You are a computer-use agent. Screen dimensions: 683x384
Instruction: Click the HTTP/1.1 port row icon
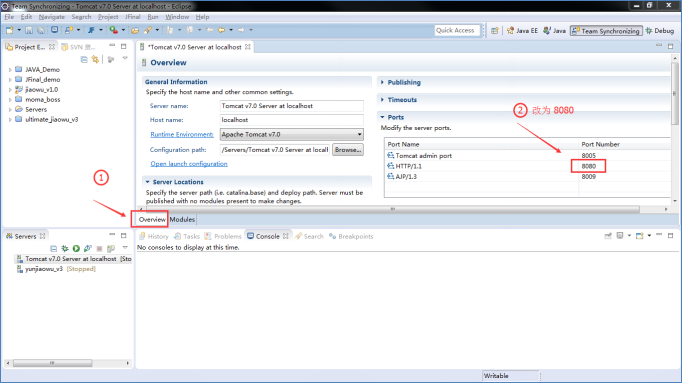pos(391,166)
